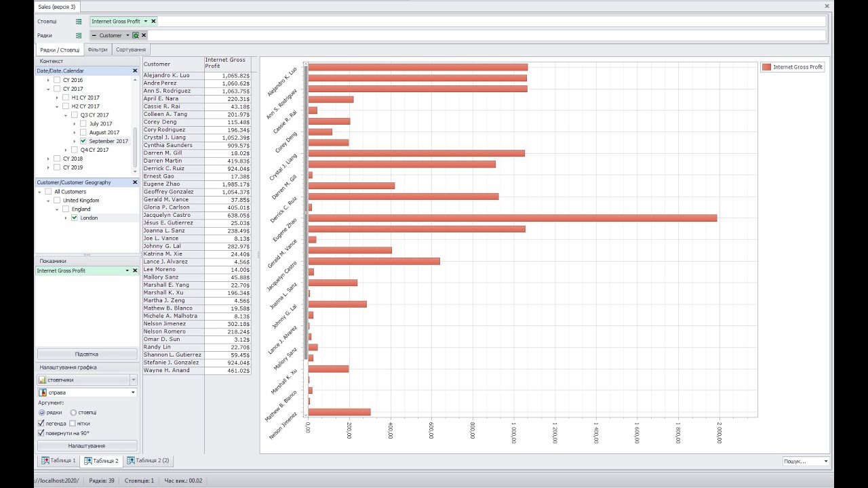Close the Customer Geography context panel
Screen dimensions: 868x488
135,182
